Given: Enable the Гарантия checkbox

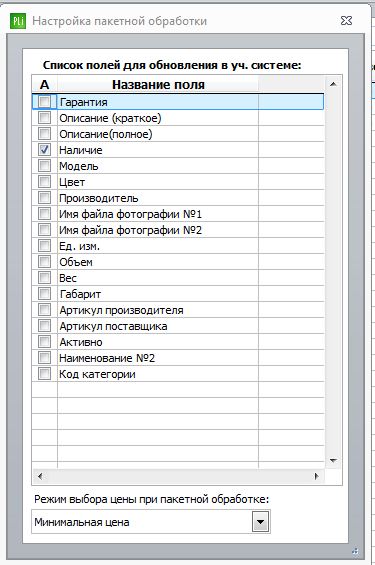Looking at the screenshot, I should tap(44, 102).
